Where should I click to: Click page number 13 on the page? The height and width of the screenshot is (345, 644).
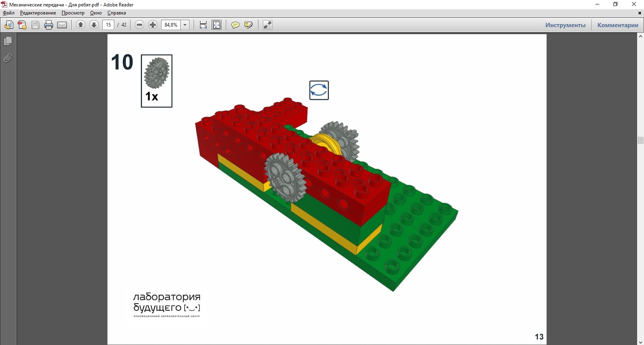pyautogui.click(x=539, y=337)
